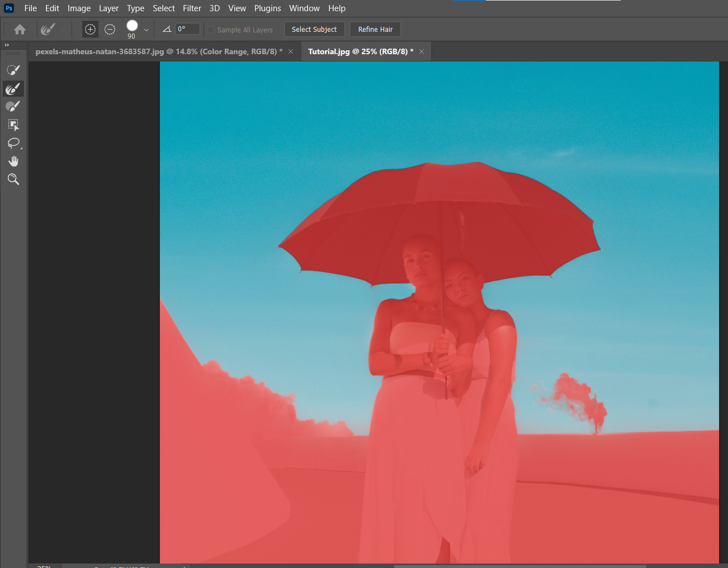Activate the Refine Edge Brush tool
Image resolution: width=728 pixels, height=568 pixels.
click(12, 88)
